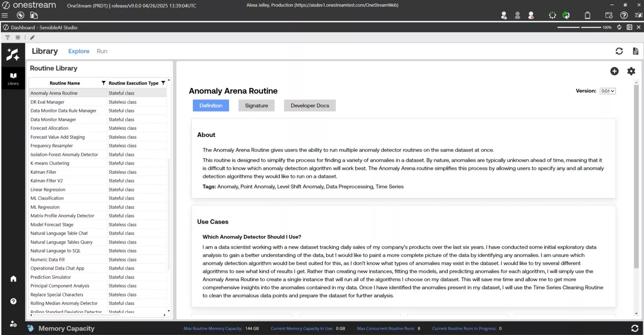Viewport: 644px width, 335px height.
Task: Open the document log icon beside refresh
Action: click(635, 51)
